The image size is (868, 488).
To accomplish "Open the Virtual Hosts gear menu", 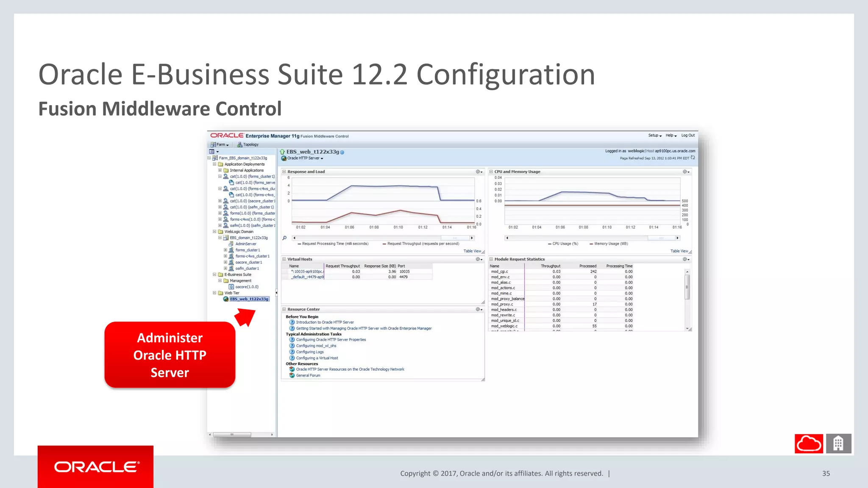I will pos(479,259).
